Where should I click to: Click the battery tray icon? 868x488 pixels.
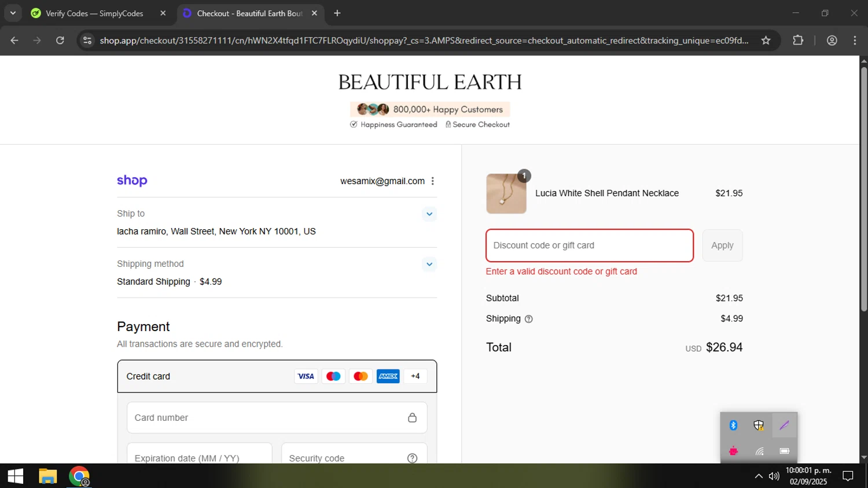784,451
